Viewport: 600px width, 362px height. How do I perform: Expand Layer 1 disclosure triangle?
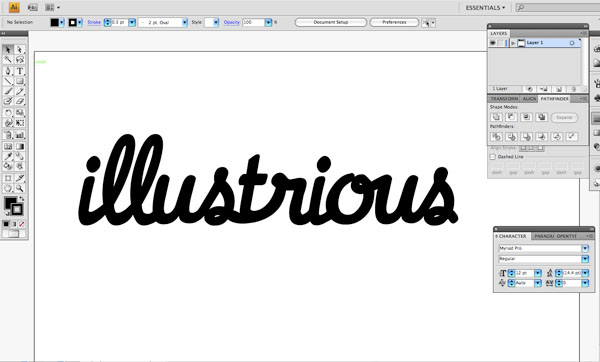click(x=513, y=43)
